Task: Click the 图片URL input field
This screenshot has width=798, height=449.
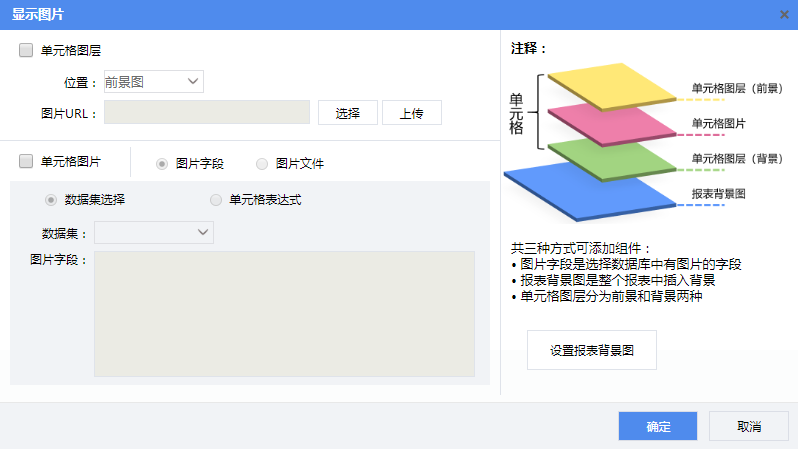Action: pos(207,112)
